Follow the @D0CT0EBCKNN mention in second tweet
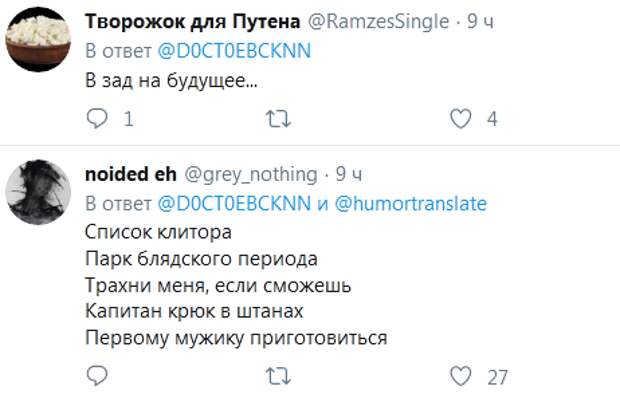The height and width of the screenshot is (394, 620). click(x=234, y=203)
